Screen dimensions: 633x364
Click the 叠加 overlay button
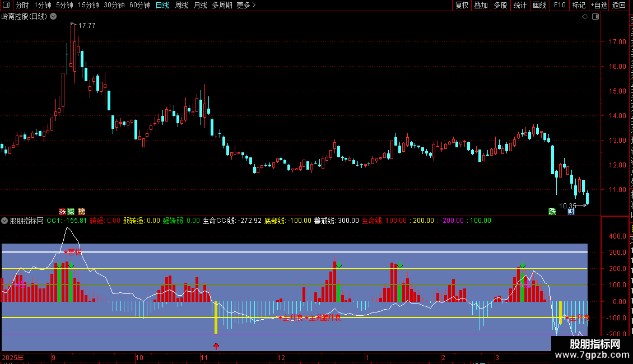(481, 5)
